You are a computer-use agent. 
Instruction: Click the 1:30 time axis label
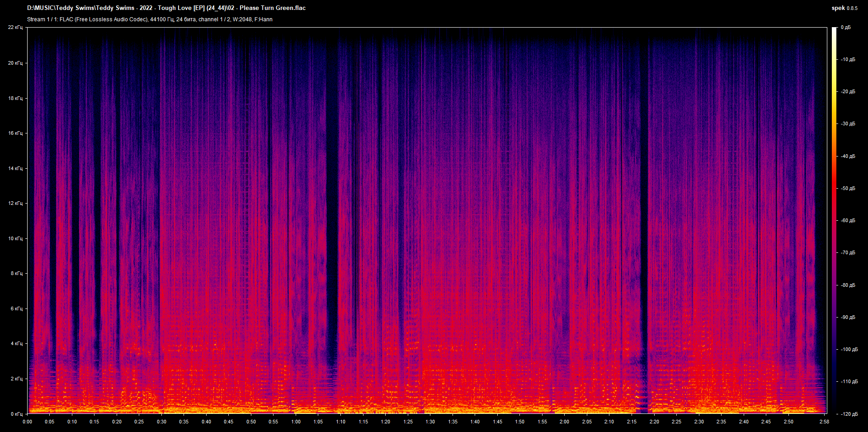pos(430,422)
